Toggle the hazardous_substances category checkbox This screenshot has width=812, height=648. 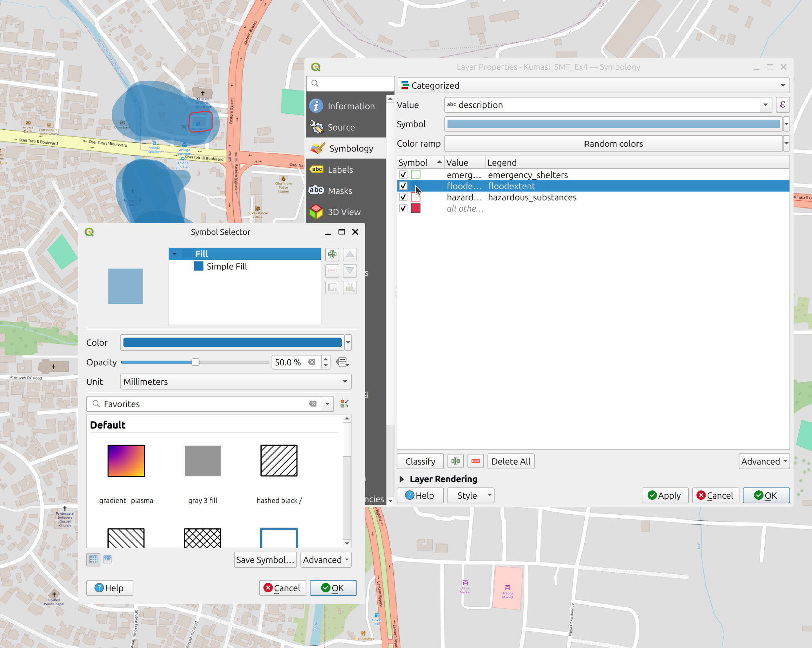[403, 197]
